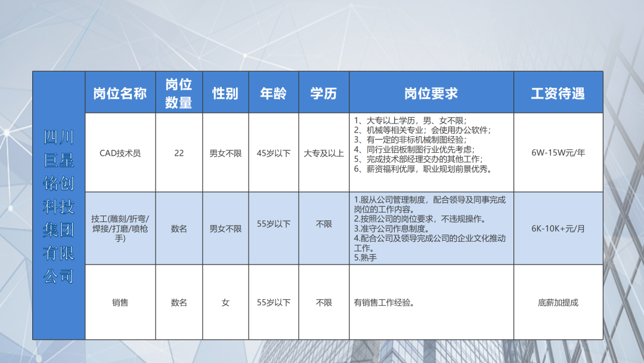Screen dimensions: 644x363
Task: Click 不限 education in the 技工 row
Action: (324, 224)
